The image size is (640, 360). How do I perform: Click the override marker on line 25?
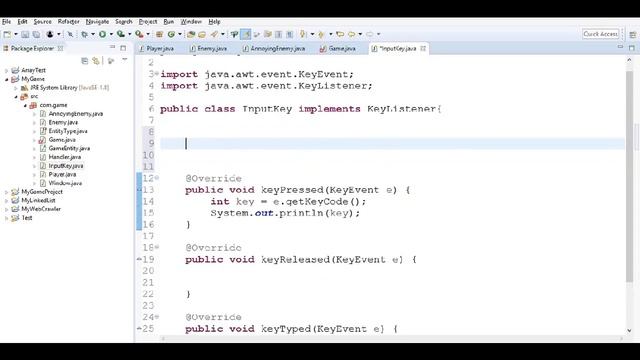[139, 329]
